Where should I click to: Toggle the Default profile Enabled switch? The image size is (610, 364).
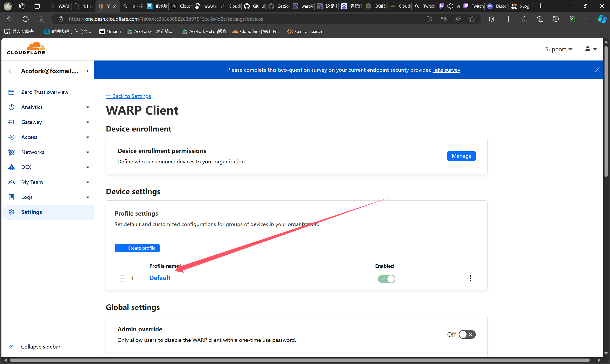(x=386, y=279)
